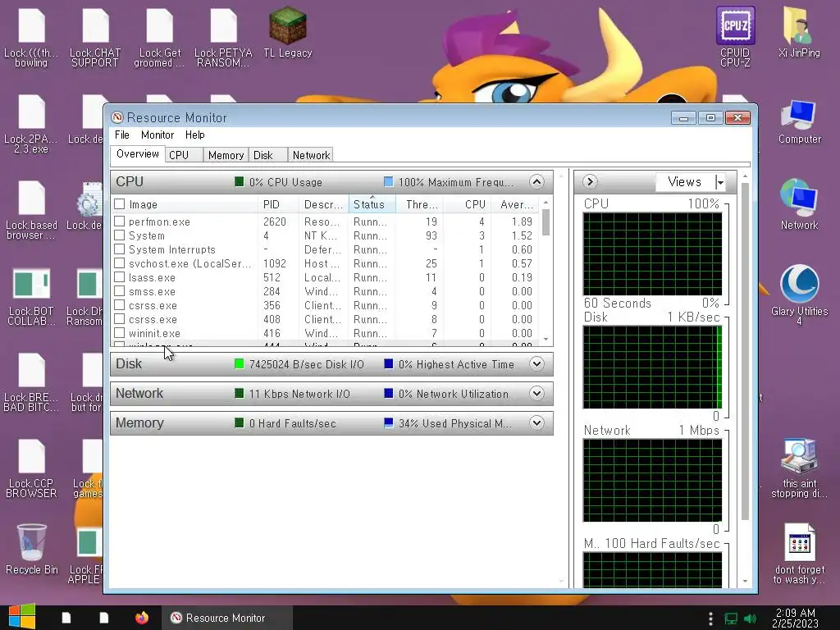The width and height of the screenshot is (840, 630).
Task: Collapse the CPU section chevron
Action: pyautogui.click(x=536, y=181)
